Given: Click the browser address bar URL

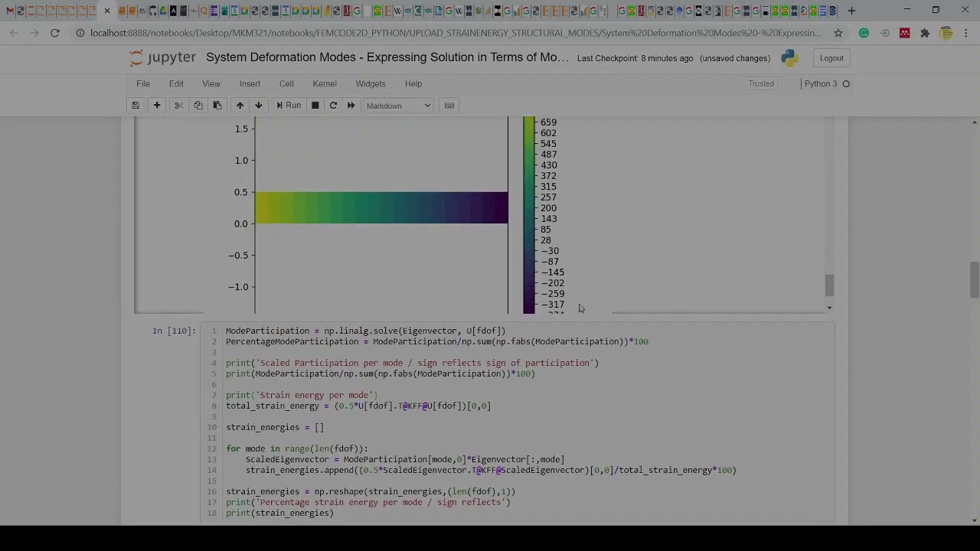Looking at the screenshot, I should pos(455,33).
